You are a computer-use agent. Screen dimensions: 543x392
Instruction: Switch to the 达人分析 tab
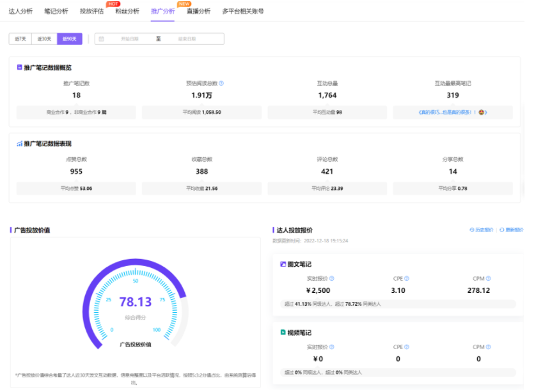point(20,12)
